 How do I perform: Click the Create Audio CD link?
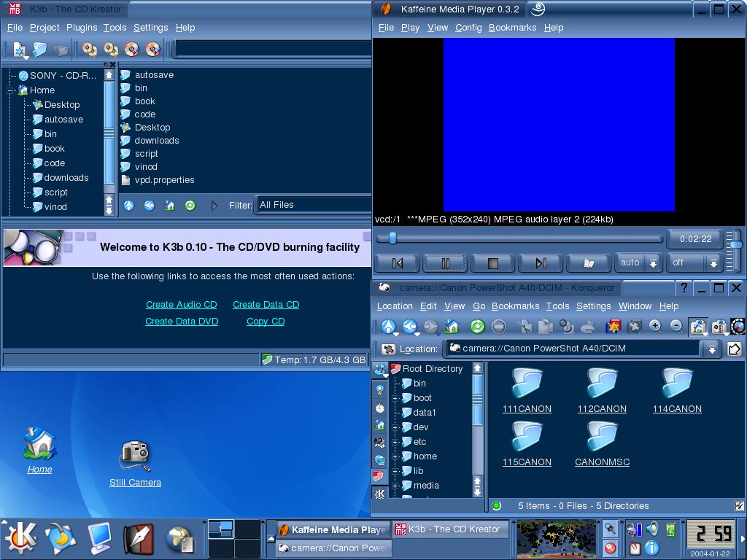click(x=181, y=305)
